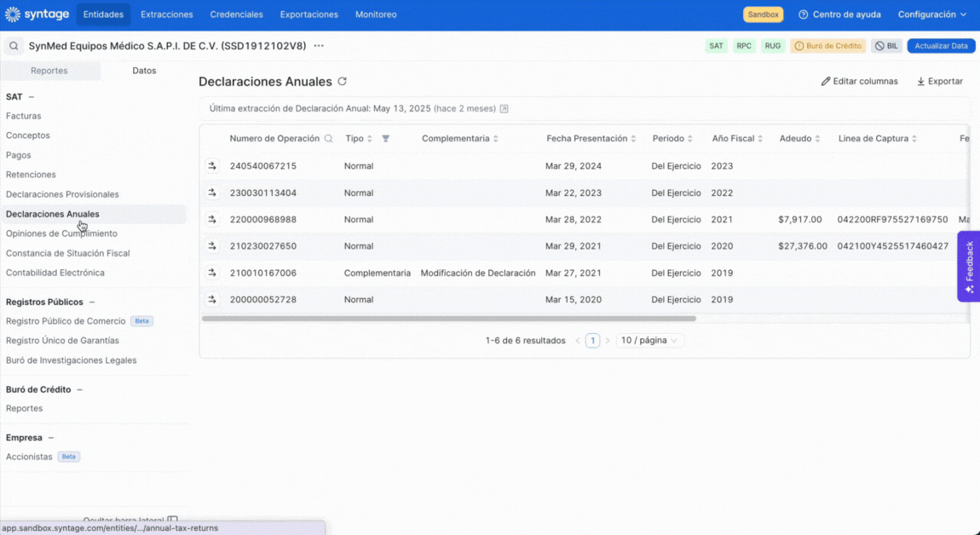Open row detail icon for operation 240540067215
Screen dimensions: 980x535
point(212,165)
